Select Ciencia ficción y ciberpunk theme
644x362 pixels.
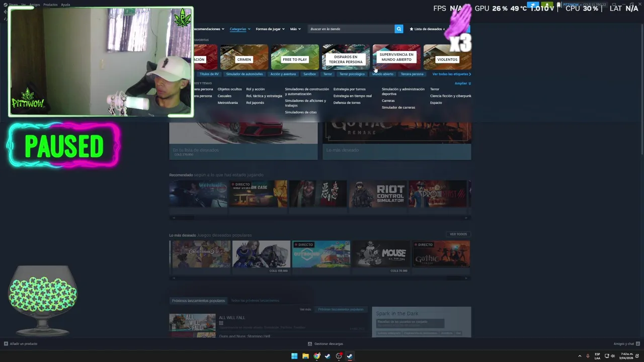click(451, 96)
